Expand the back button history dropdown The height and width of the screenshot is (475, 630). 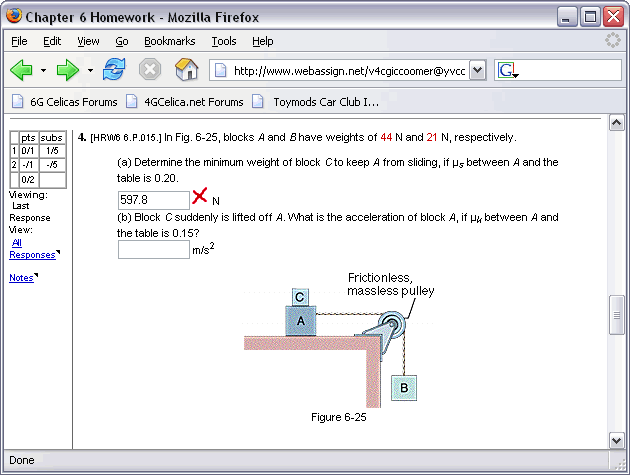[x=43, y=71]
